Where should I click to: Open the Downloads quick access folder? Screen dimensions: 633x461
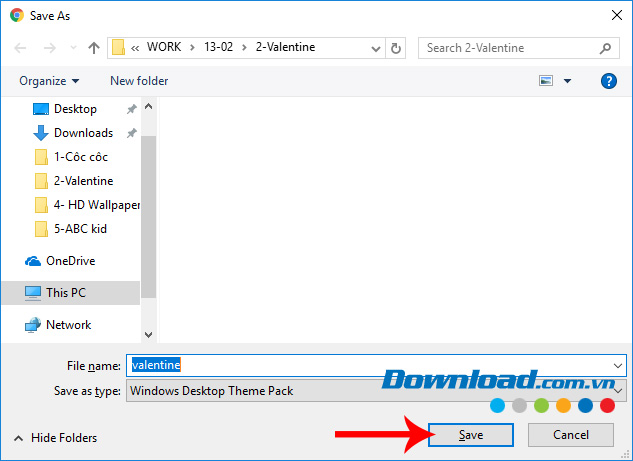(x=83, y=133)
